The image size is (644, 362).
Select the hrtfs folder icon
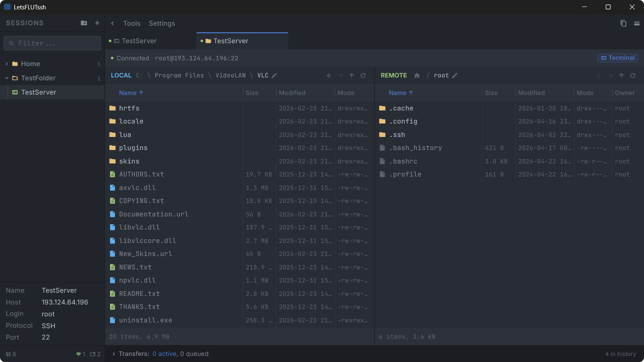click(x=112, y=108)
